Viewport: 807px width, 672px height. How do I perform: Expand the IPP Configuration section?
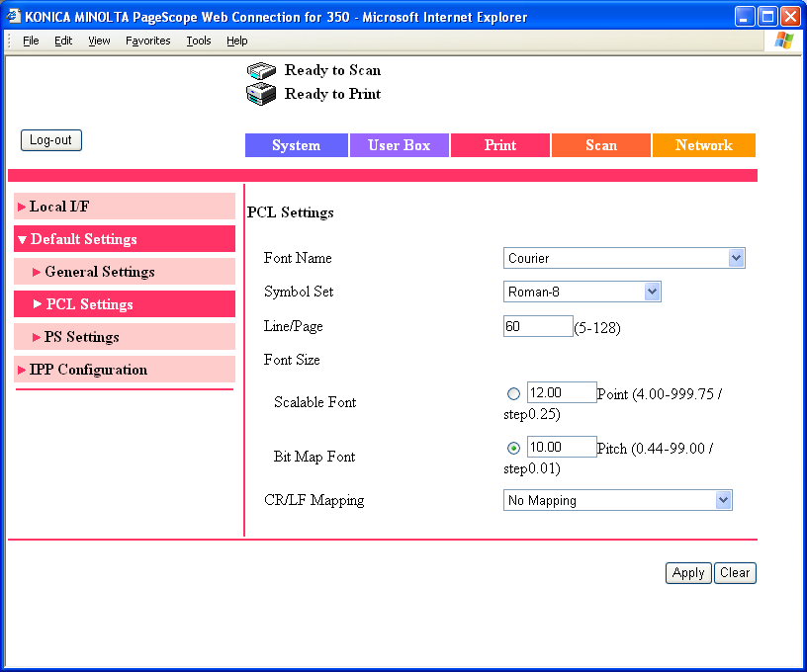(125, 370)
